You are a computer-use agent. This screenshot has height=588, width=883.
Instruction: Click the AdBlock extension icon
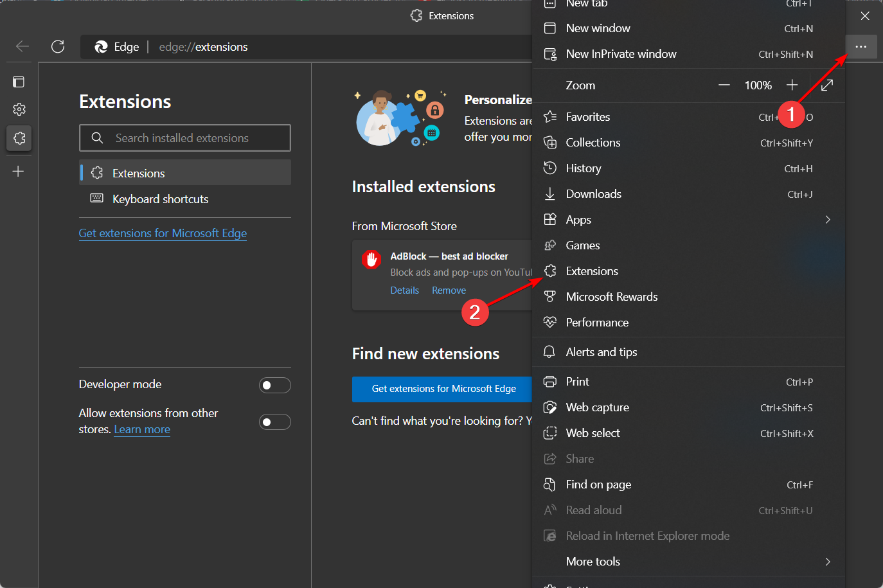point(371,259)
